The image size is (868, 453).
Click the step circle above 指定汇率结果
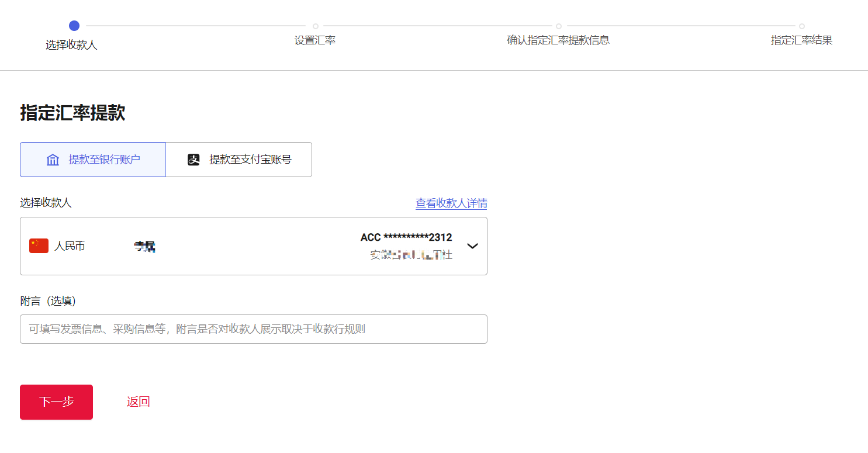coord(801,26)
